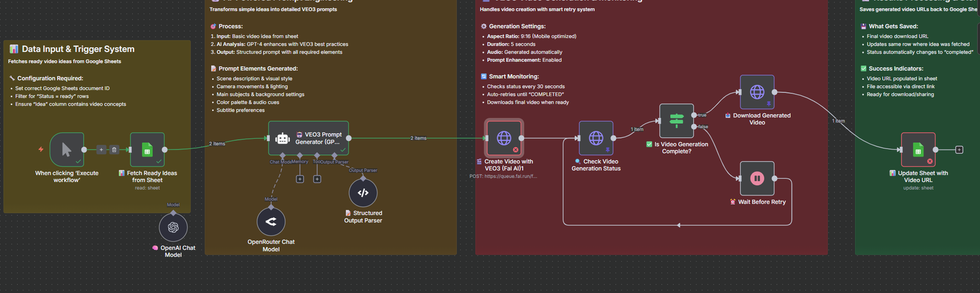
Task: Click '2 items' label before Create Video node
Action: point(418,138)
